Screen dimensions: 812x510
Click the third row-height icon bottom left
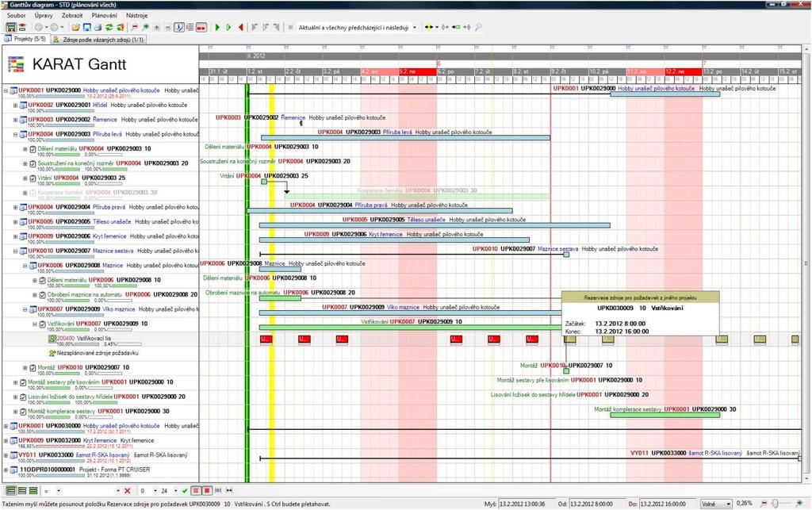33,490
